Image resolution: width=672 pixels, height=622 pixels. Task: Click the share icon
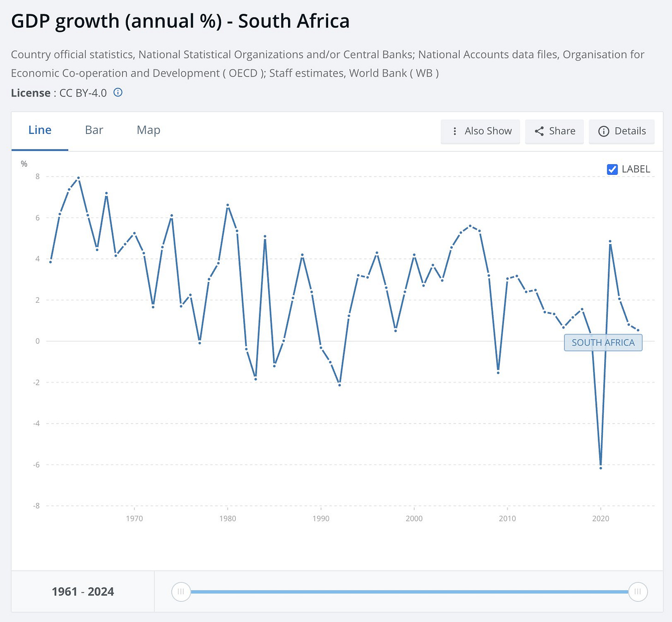[539, 131]
